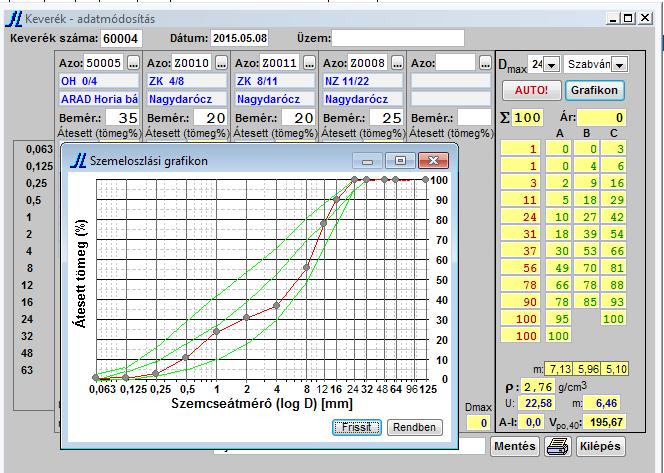Open the Dmax dropdown arrow
664x473 pixels.
[x=551, y=65]
